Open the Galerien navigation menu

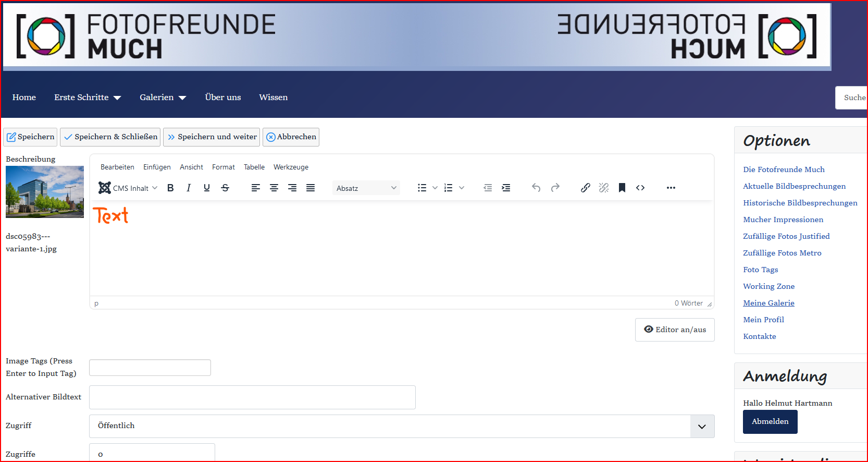163,98
